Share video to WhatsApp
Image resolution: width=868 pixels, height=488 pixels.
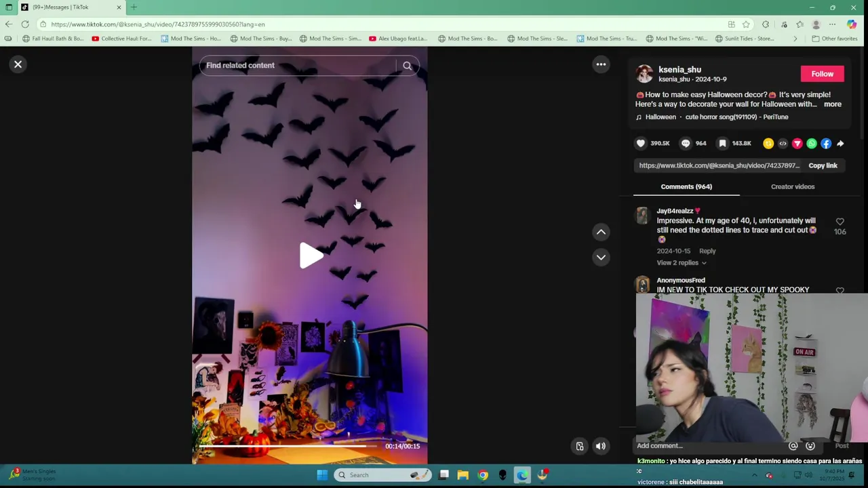[812, 144]
